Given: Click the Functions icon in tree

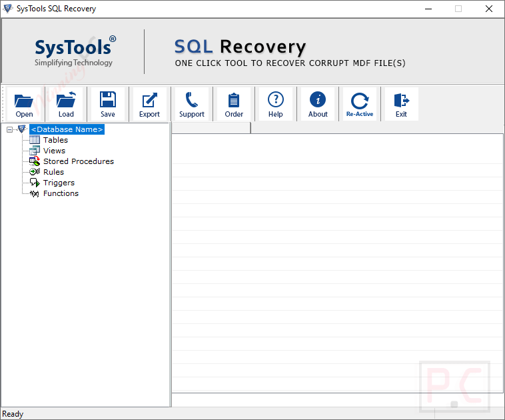Looking at the screenshot, I should [x=35, y=193].
